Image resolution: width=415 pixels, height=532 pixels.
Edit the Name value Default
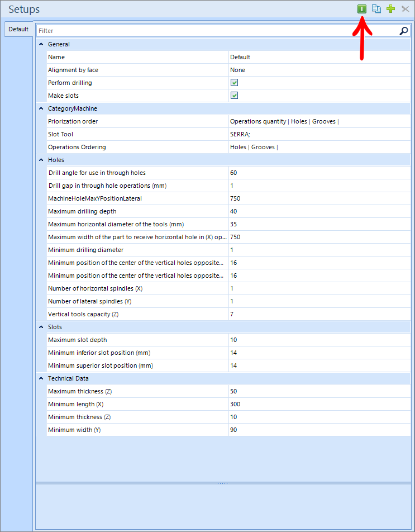319,57
